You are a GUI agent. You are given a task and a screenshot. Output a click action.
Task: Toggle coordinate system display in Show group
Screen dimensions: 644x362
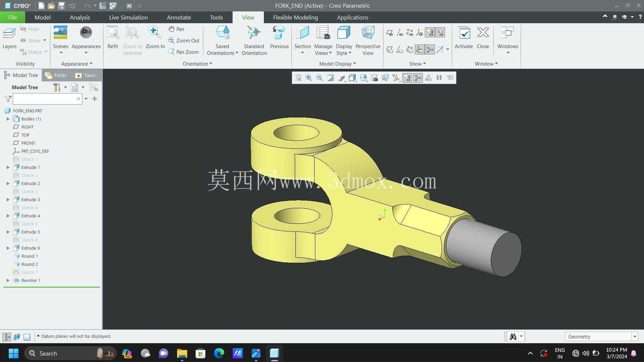click(420, 33)
